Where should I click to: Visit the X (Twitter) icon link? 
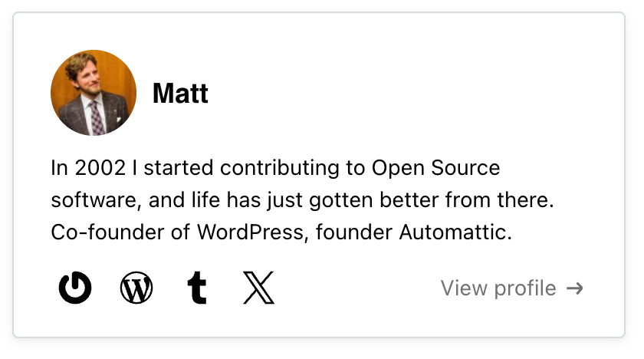[258, 288]
